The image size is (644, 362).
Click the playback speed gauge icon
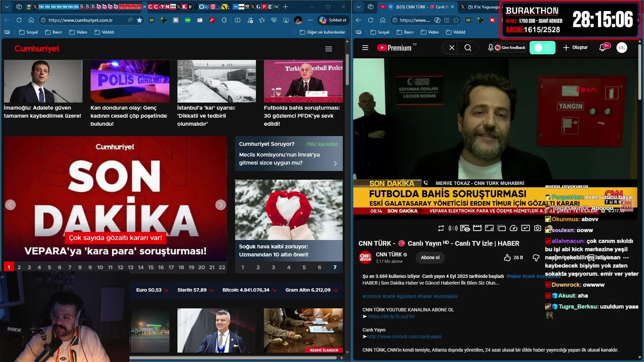(x=513, y=228)
